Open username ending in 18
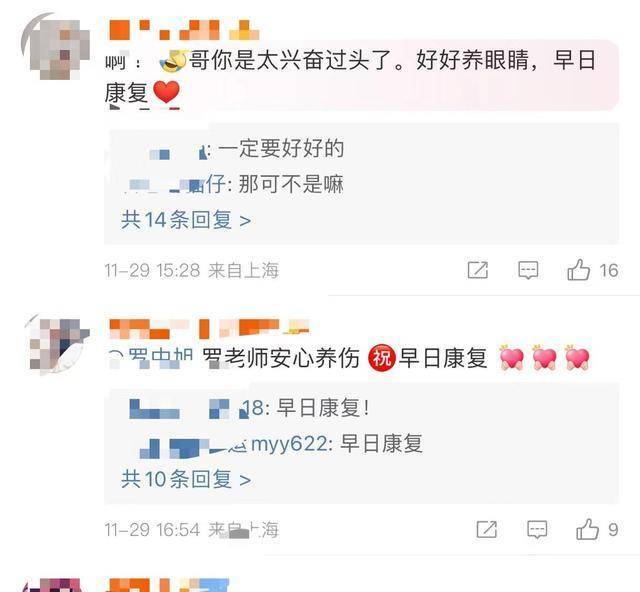The image size is (640, 592). [x=196, y=409]
